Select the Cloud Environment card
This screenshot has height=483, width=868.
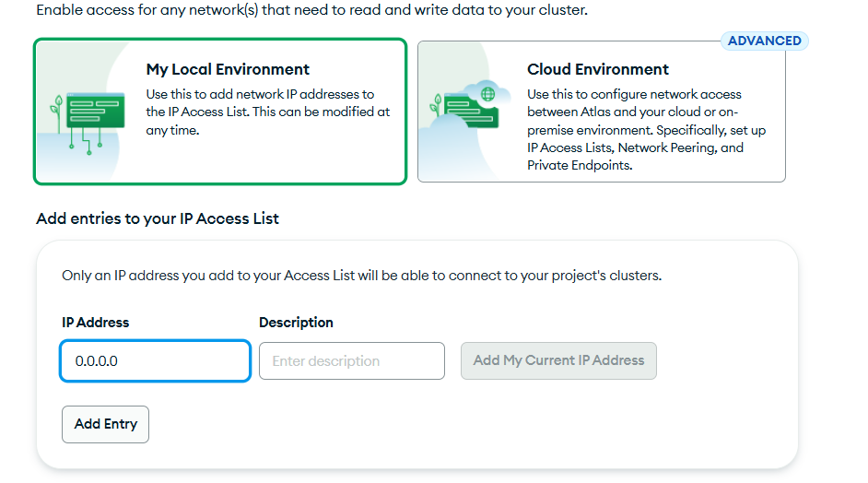[x=601, y=112]
